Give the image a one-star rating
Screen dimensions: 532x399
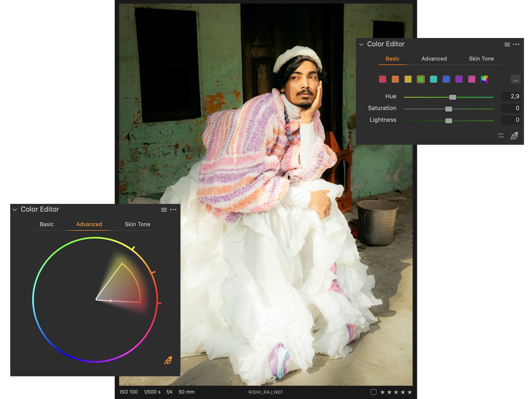coord(382,391)
